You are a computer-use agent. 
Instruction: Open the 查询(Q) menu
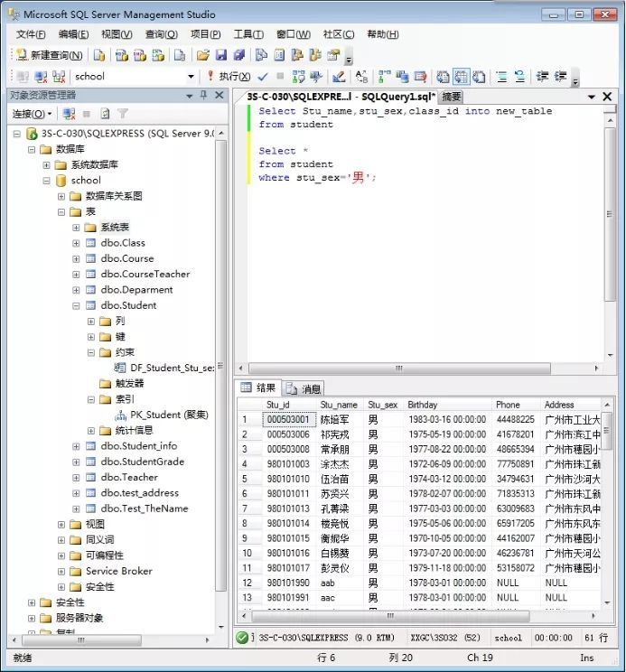click(x=161, y=34)
